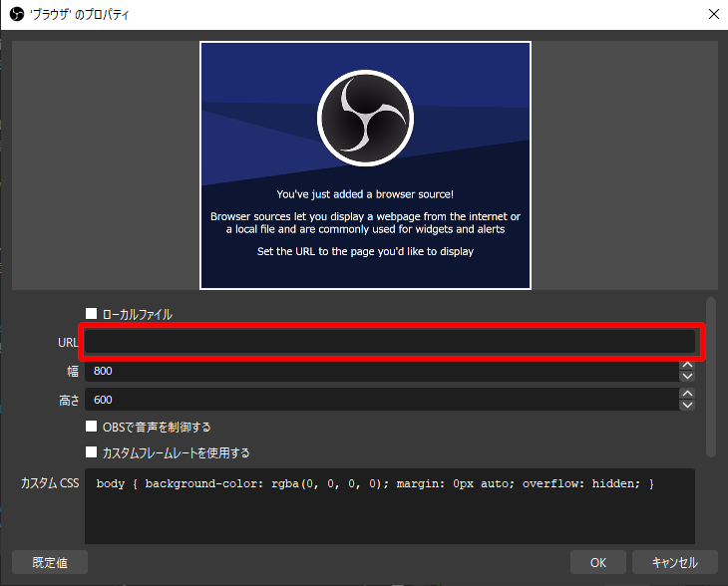Screen dimensions: 728x586
Task: Click the キャンセル button
Action: click(674, 562)
